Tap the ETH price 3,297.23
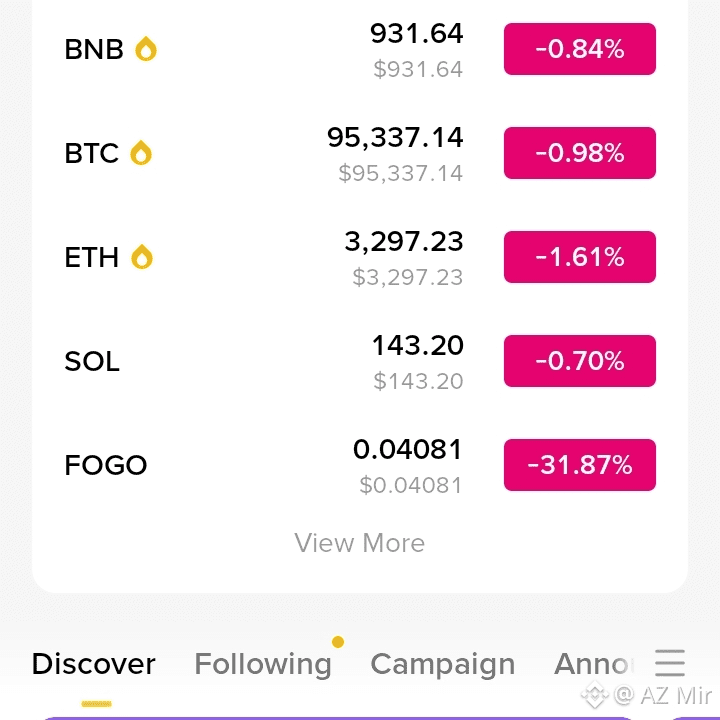Image resolution: width=720 pixels, height=720 pixels. 404,242
